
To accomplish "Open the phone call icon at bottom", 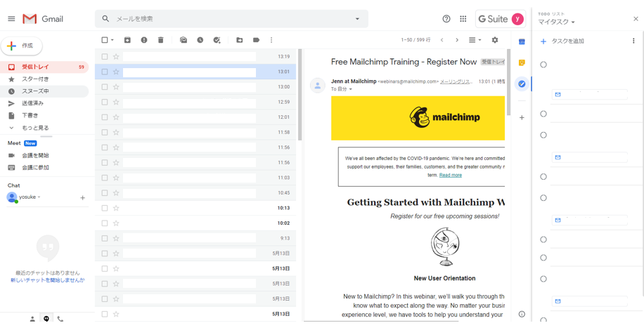I will tap(60, 319).
